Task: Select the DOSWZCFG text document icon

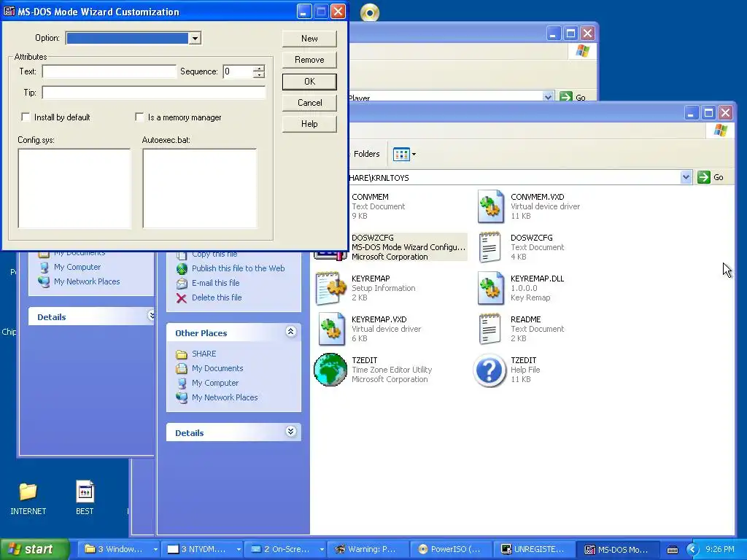Action: click(489, 247)
